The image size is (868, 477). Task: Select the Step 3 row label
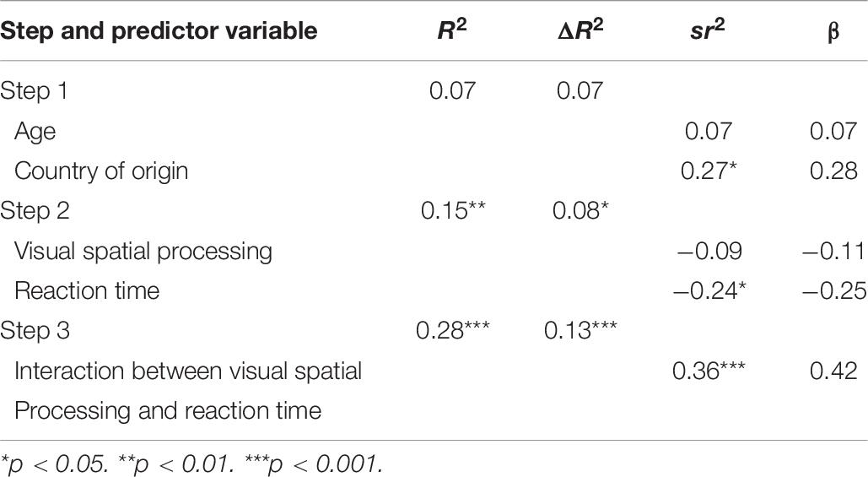pos(35,330)
